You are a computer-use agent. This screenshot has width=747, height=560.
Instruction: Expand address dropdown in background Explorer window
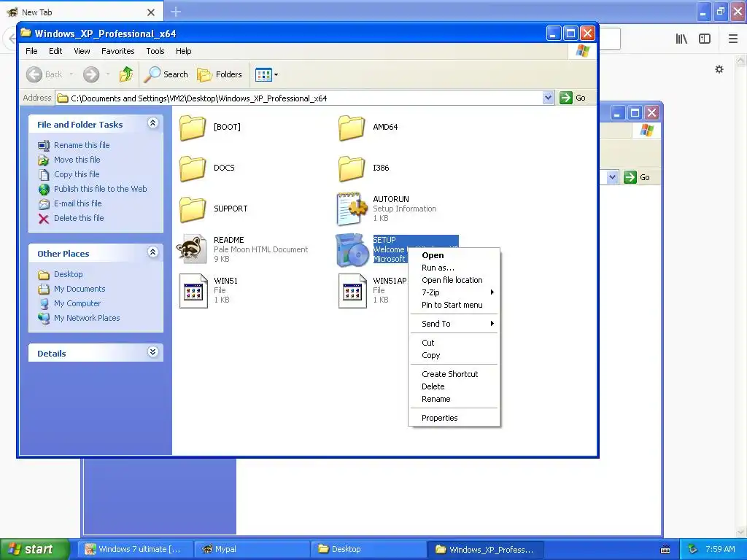(612, 177)
